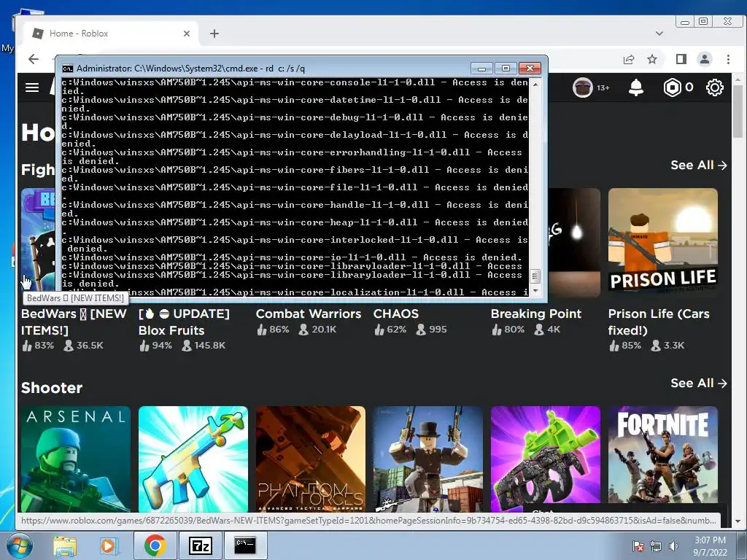Image resolution: width=747 pixels, height=560 pixels.
Task: Open the BedWars game thumbnail
Action: tap(38, 239)
